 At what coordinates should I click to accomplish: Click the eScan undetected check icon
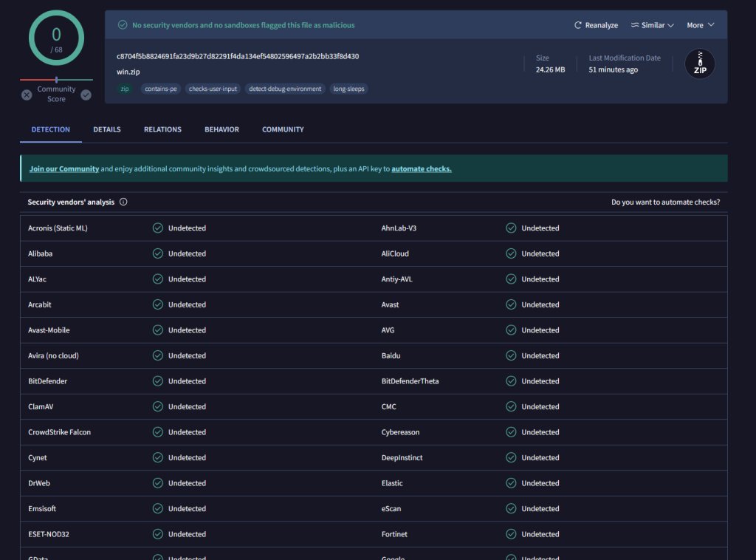[511, 509]
